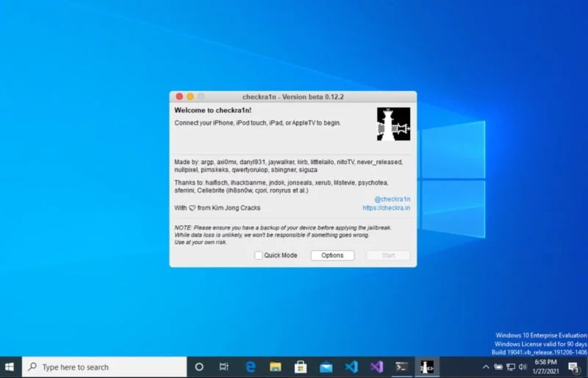Click the battery tray icon
588x378 pixels.
point(498,367)
